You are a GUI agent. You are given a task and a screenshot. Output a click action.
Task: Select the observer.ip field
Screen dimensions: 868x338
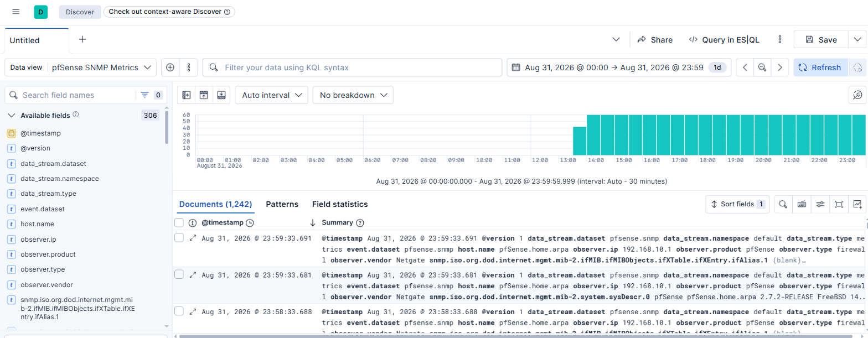tap(38, 240)
